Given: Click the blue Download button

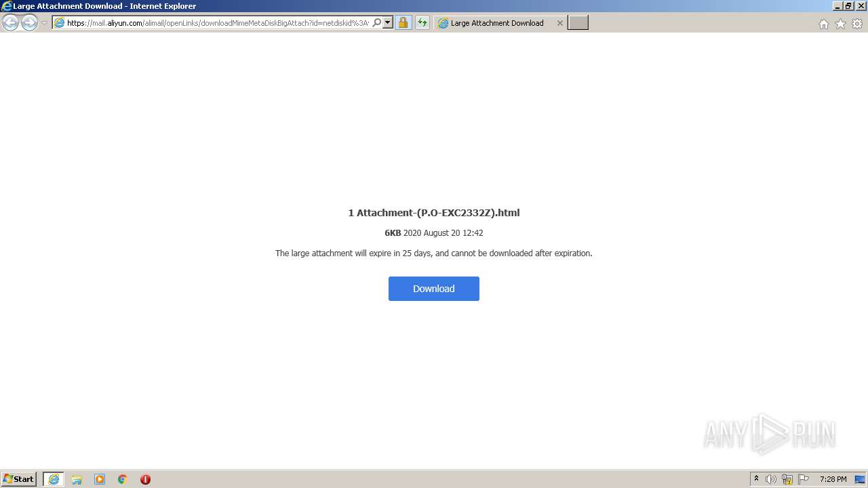Looking at the screenshot, I should 434,289.
